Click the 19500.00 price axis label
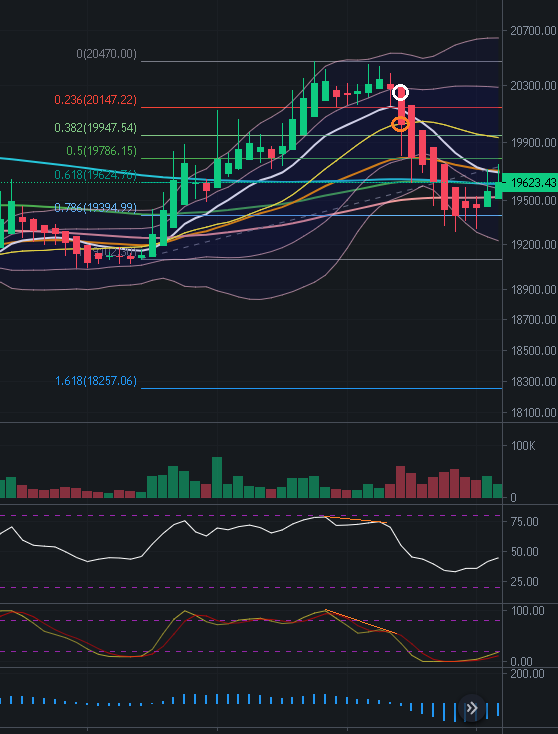This screenshot has height=734, width=558. (533, 200)
